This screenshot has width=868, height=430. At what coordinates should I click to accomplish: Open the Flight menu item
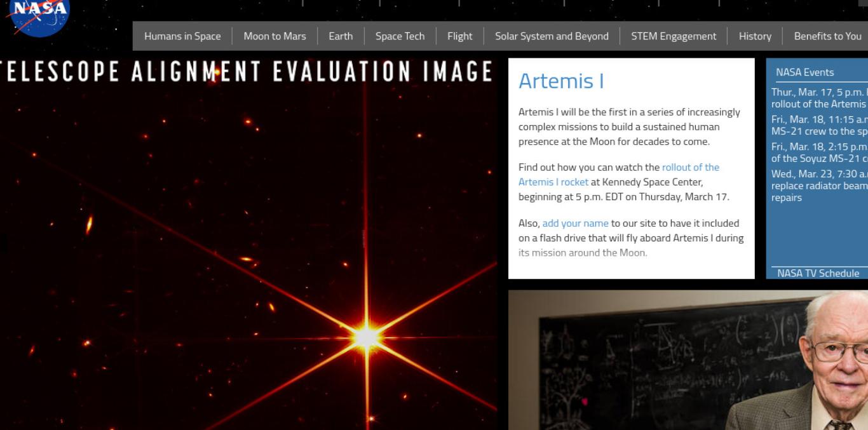(x=459, y=36)
